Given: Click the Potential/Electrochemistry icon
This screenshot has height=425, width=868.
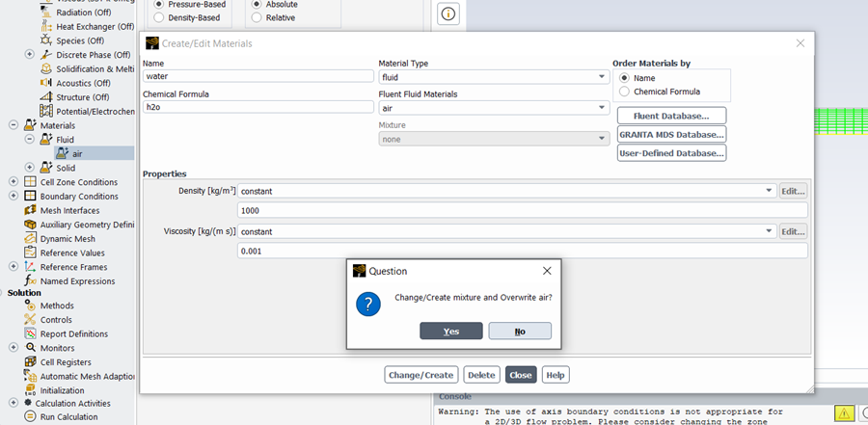Looking at the screenshot, I should tap(46, 111).
